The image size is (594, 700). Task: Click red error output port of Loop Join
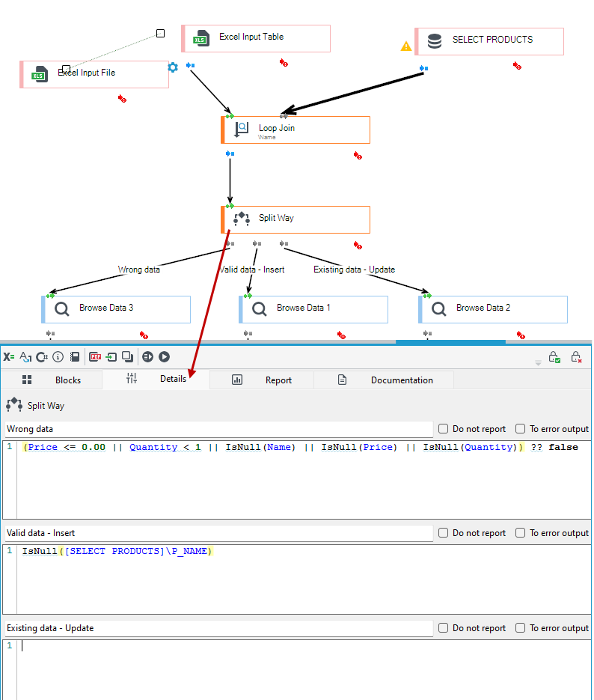[358, 156]
